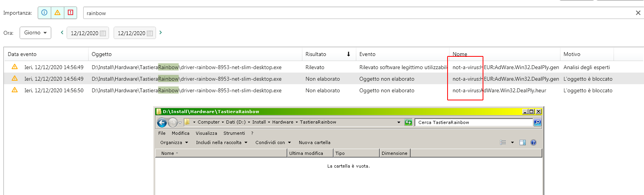Open the Giorno period dropdown
Viewport: 644px width, 195px height.
coord(35,33)
